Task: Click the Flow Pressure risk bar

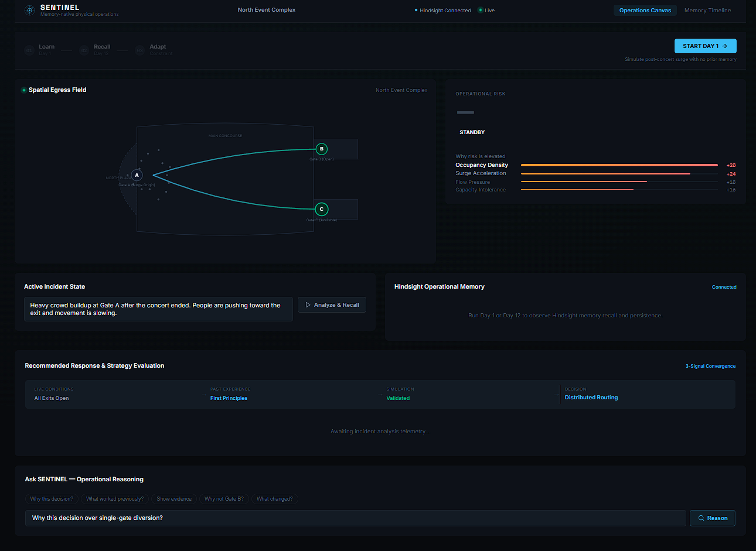Action: 619,182
